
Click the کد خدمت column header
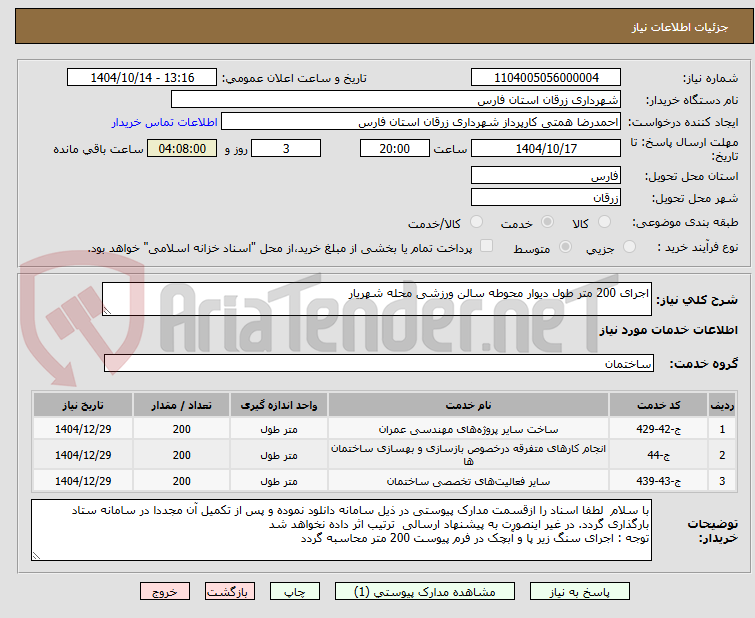coord(658,405)
